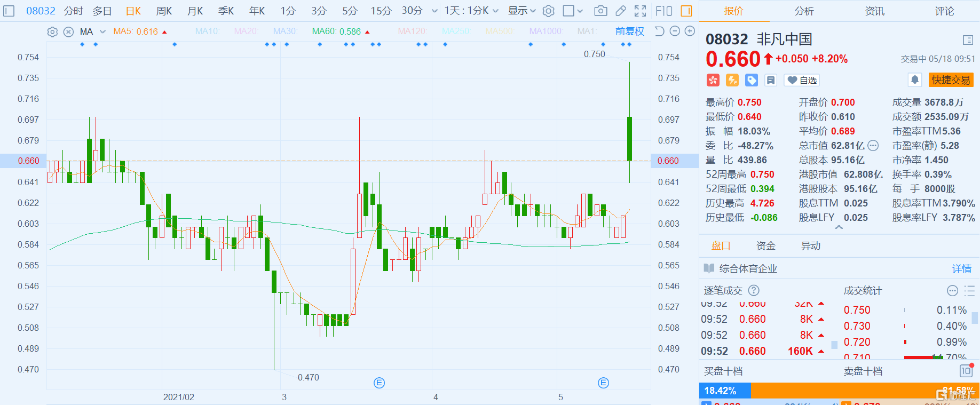Viewport: 980px width, 405px height.
Task: Click the 08032 stock code in toolbar
Action: [41, 11]
